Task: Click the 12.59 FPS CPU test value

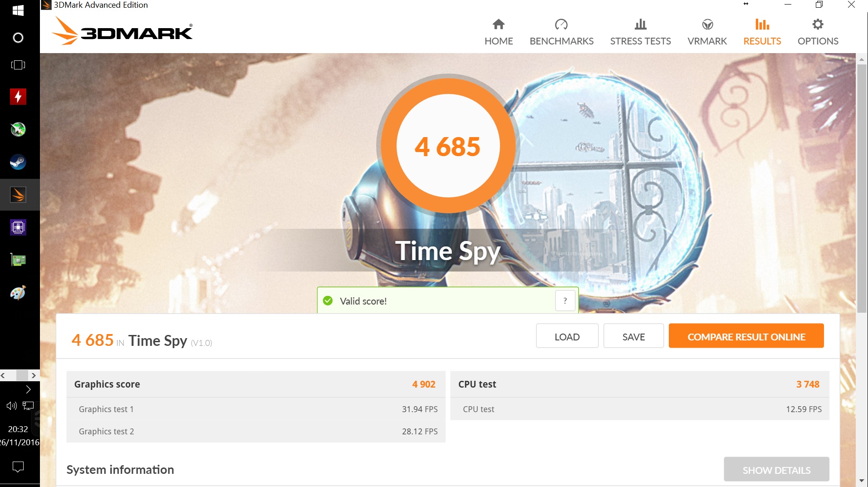Action: click(804, 409)
